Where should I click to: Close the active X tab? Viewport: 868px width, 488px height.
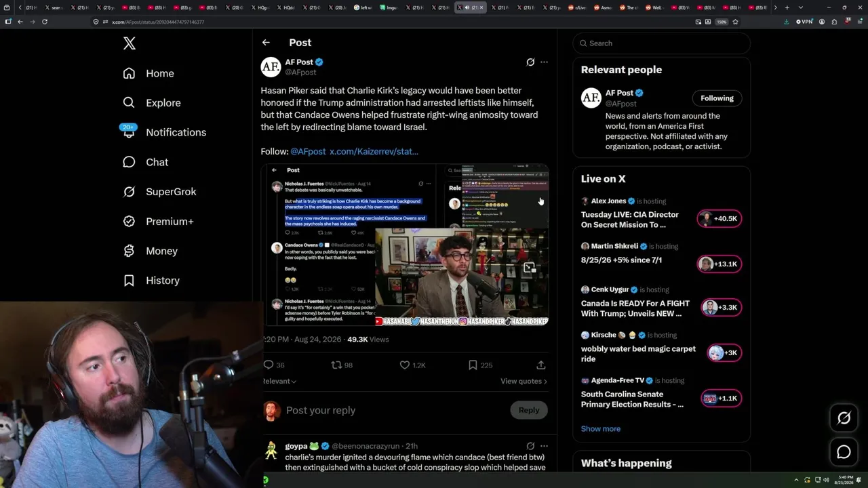tap(481, 7)
